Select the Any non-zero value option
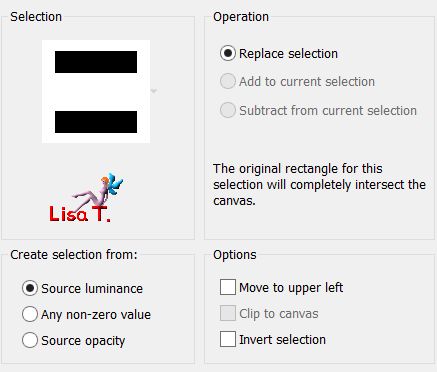 pos(30,314)
